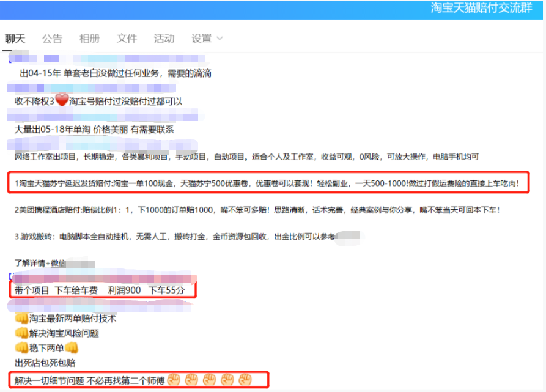
Task: Click fist emoji before 淘宝最新两单赔付技术
Action: [x=21, y=318]
